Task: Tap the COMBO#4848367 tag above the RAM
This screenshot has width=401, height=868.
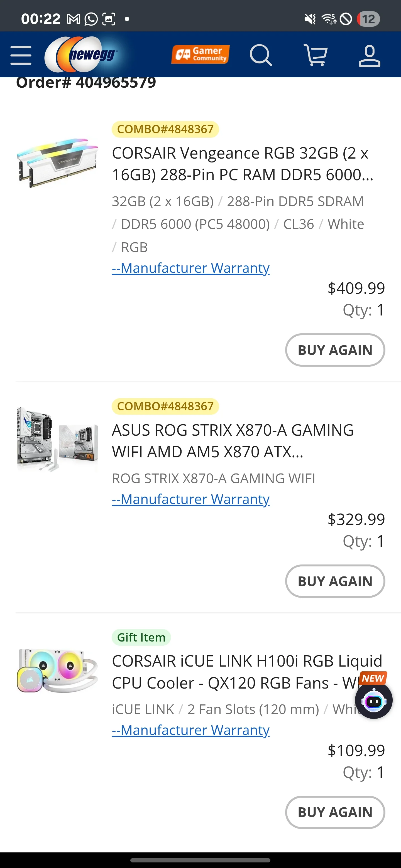Action: (x=165, y=129)
